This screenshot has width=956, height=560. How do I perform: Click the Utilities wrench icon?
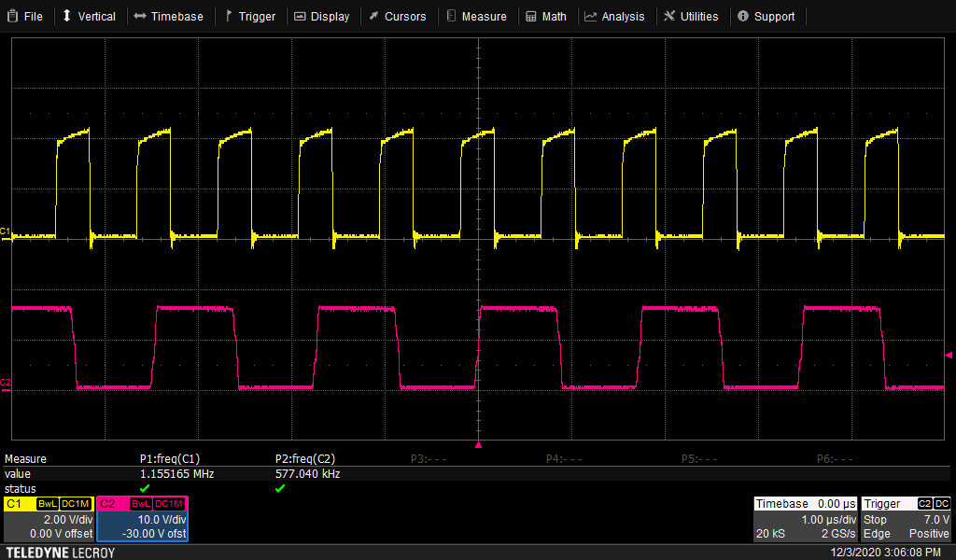click(x=670, y=15)
